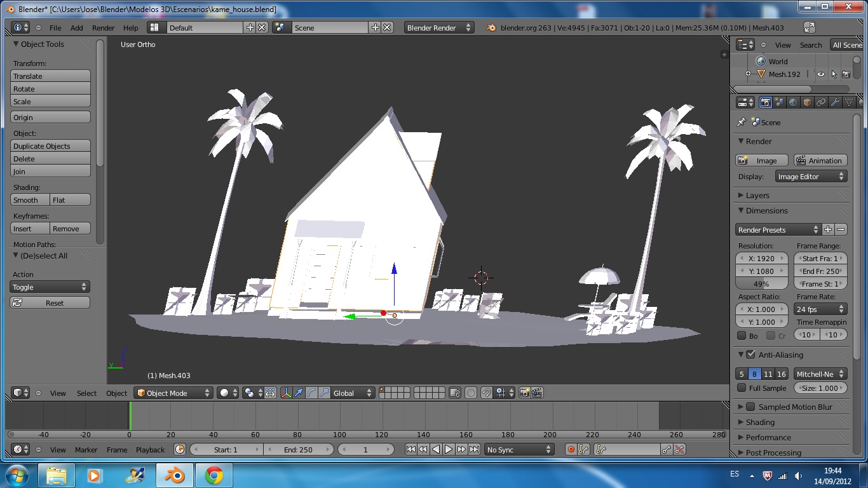This screenshot has height=488, width=868.
Task: Click the Duplicate Objects button
Action: point(50,146)
